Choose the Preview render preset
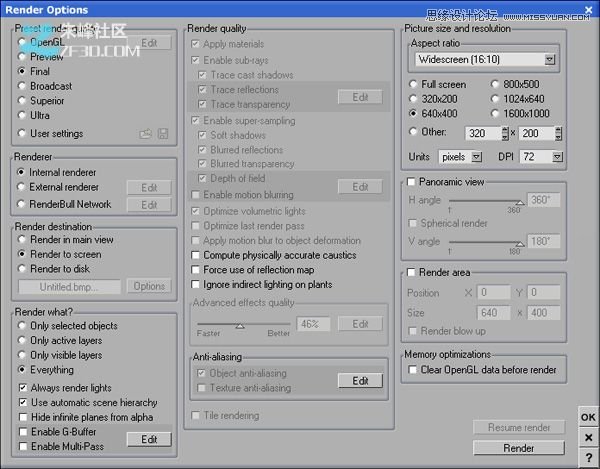 [22, 57]
